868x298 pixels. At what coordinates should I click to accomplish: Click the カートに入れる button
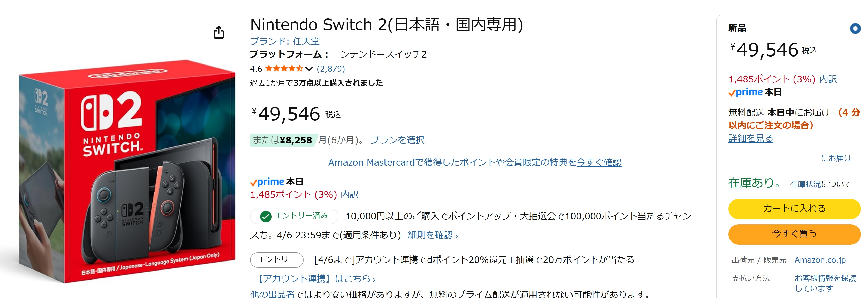point(794,209)
